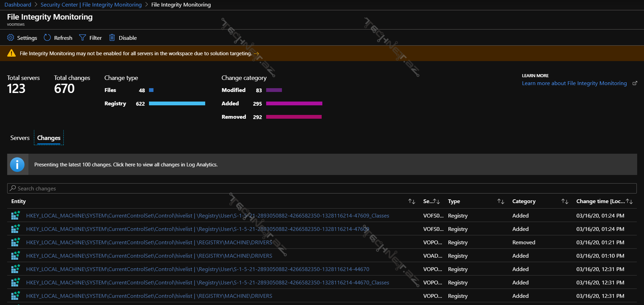Sort table by Entity column arrows
The height and width of the screenshot is (305, 644).
pyautogui.click(x=412, y=201)
